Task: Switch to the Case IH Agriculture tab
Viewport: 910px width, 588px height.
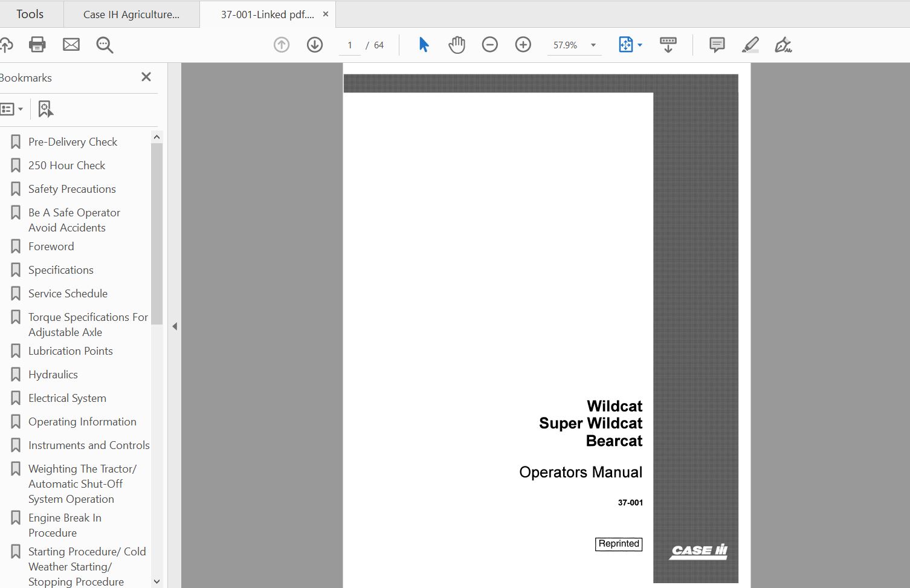Action: pyautogui.click(x=132, y=13)
